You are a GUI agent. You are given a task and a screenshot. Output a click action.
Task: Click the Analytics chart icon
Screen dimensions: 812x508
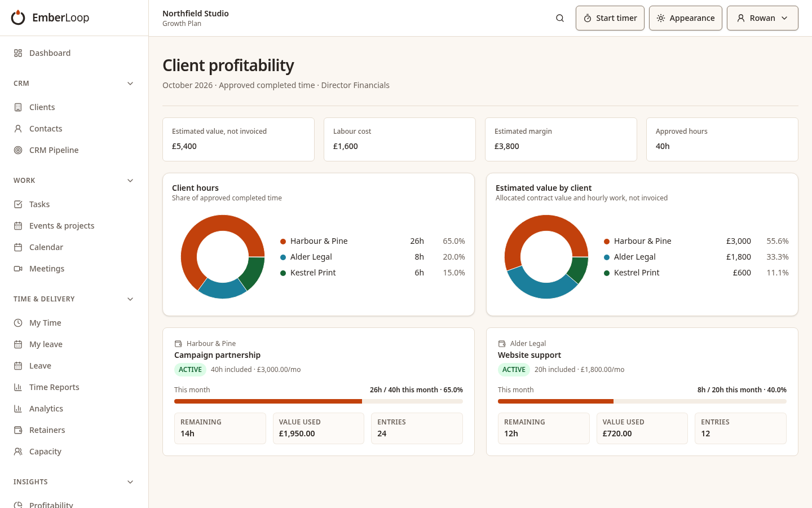(18, 409)
